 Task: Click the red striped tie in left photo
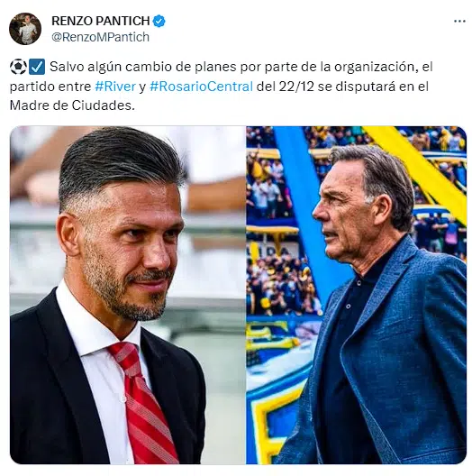[x=144, y=402]
